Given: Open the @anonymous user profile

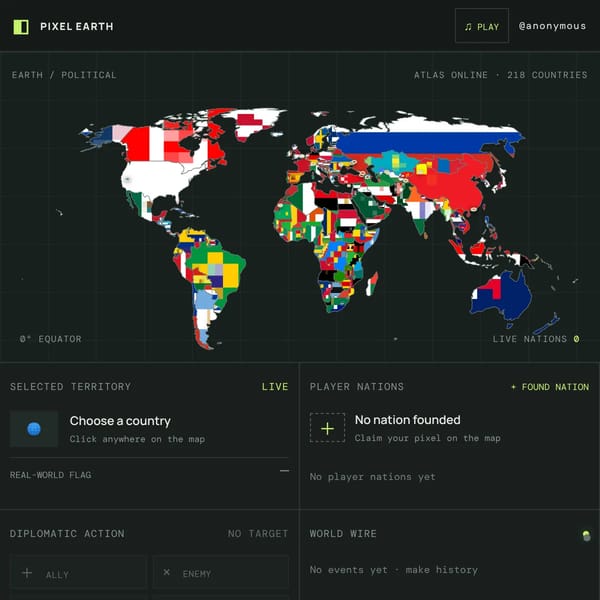Looking at the screenshot, I should pyautogui.click(x=552, y=26).
